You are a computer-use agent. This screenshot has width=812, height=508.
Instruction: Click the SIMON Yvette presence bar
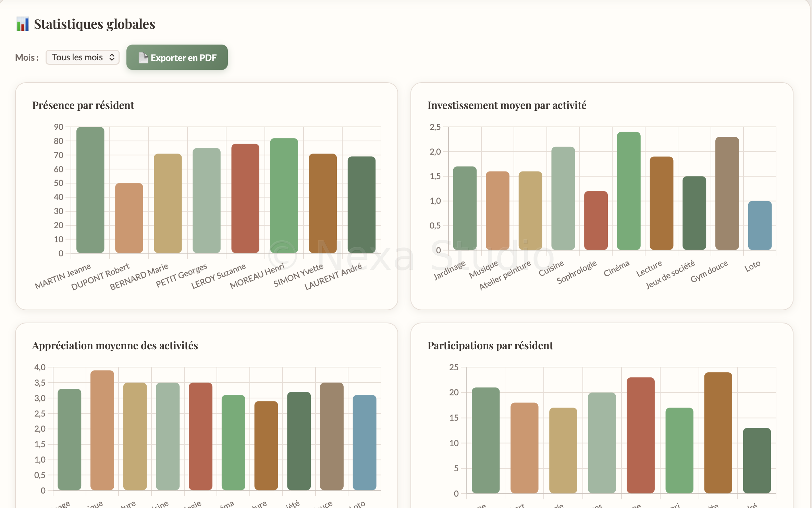[322, 203]
